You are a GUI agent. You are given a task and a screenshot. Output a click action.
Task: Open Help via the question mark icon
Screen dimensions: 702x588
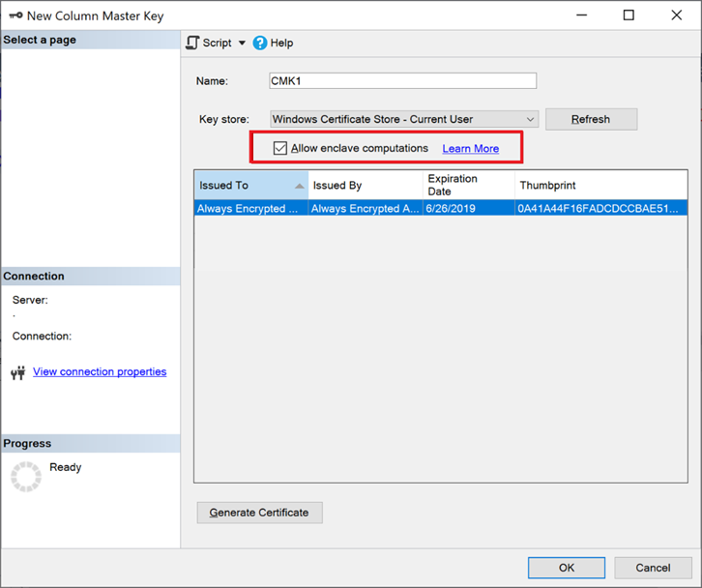pyautogui.click(x=260, y=43)
